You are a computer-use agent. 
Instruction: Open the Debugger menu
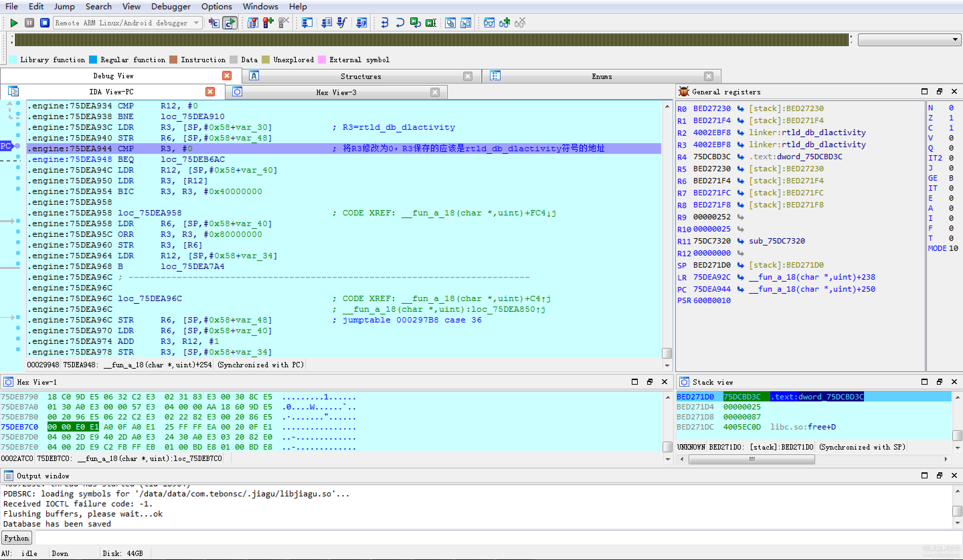[170, 6]
